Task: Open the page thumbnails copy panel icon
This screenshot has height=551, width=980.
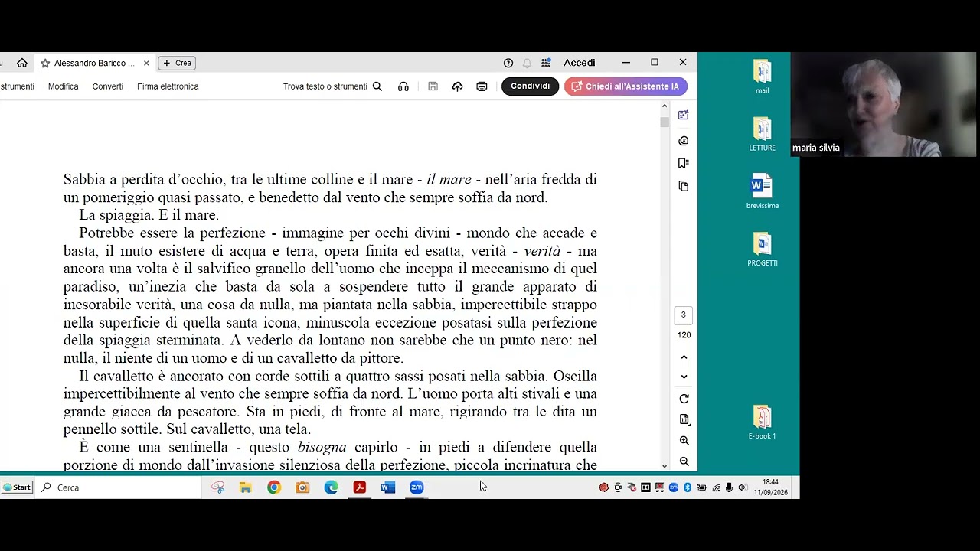Action: point(684,186)
